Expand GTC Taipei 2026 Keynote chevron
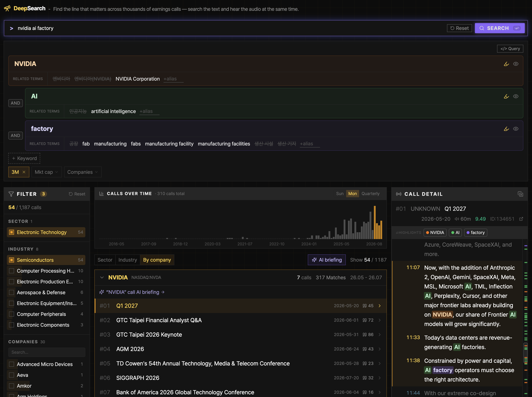Screen dimensions: 532x397 tap(380, 335)
